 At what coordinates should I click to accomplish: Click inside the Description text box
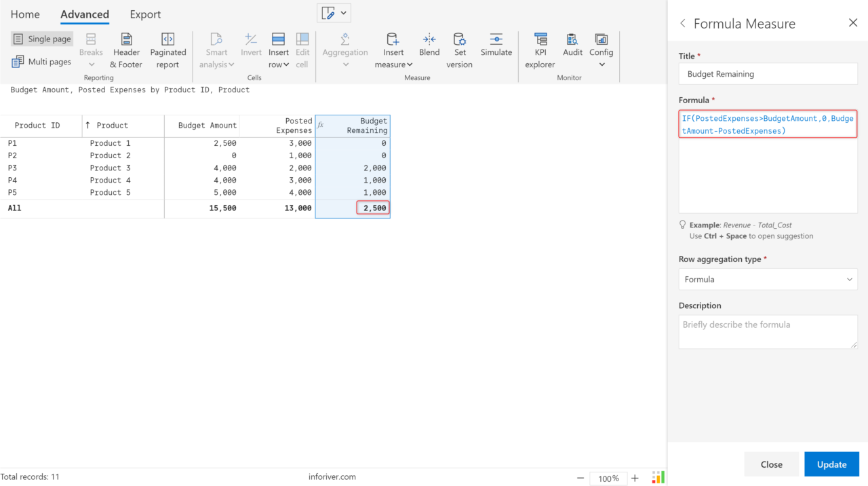click(x=768, y=331)
